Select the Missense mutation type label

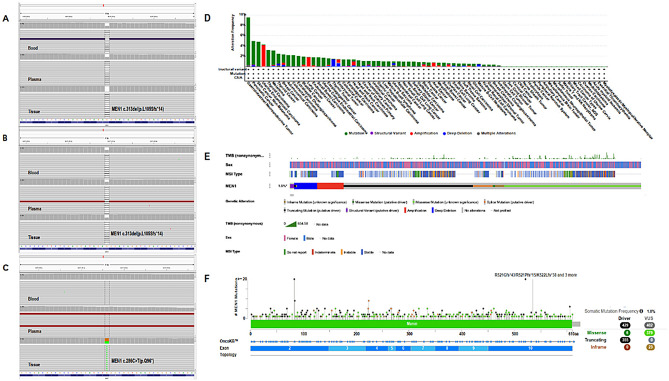click(x=596, y=333)
